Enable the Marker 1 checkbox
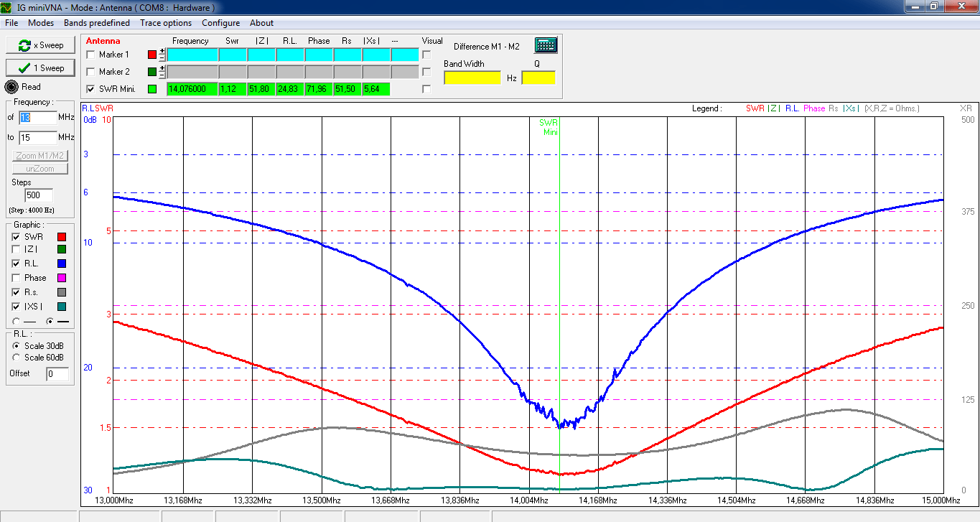This screenshot has width=980, height=522. [x=90, y=55]
